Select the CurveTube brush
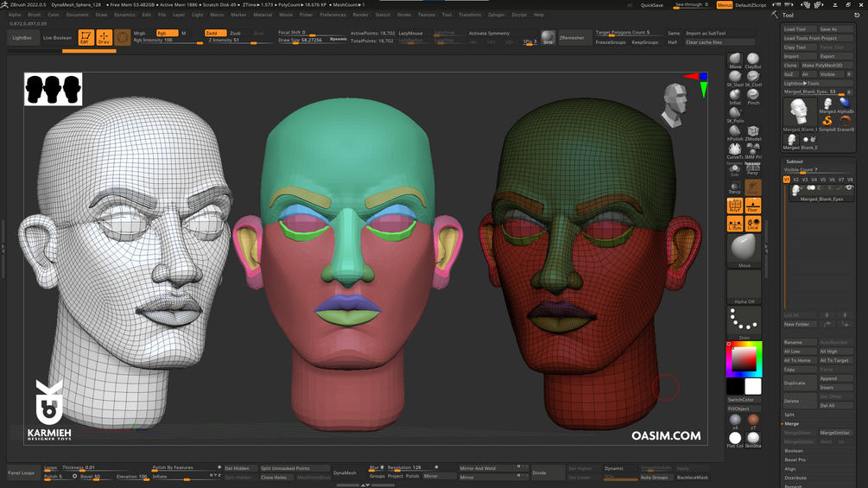This screenshot has height=488, width=868. click(x=735, y=150)
